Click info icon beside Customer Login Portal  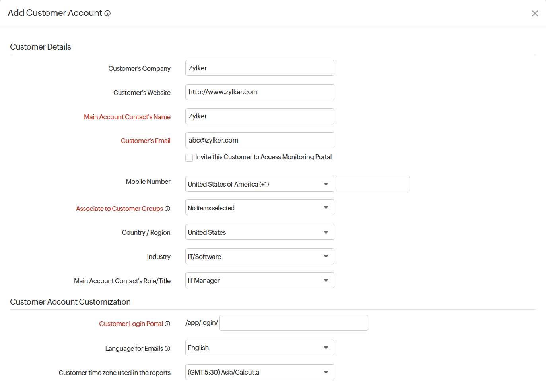click(168, 324)
